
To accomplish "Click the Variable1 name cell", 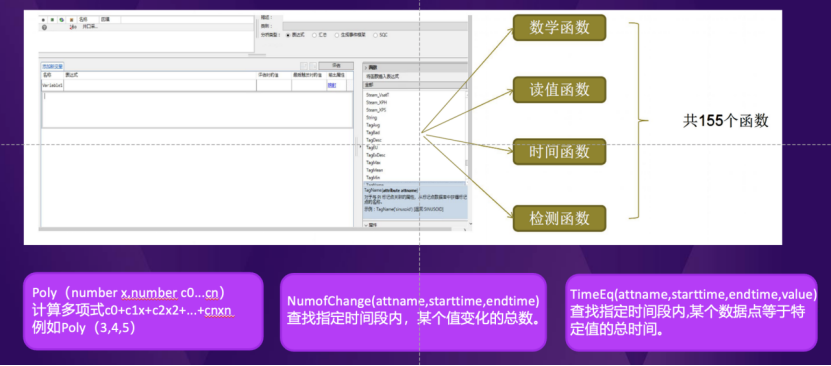I will pos(52,85).
